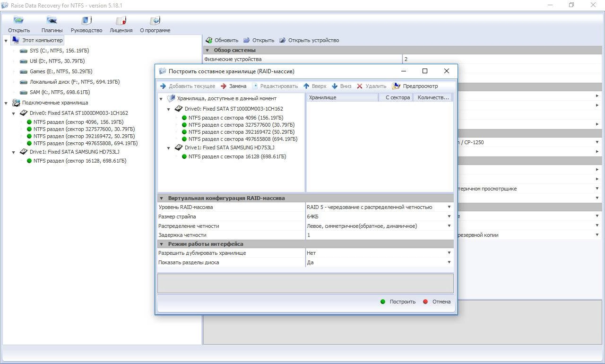The width and height of the screenshot is (605, 364).
Task: Select the Этот компьютер computer icon
Action: click(16, 40)
